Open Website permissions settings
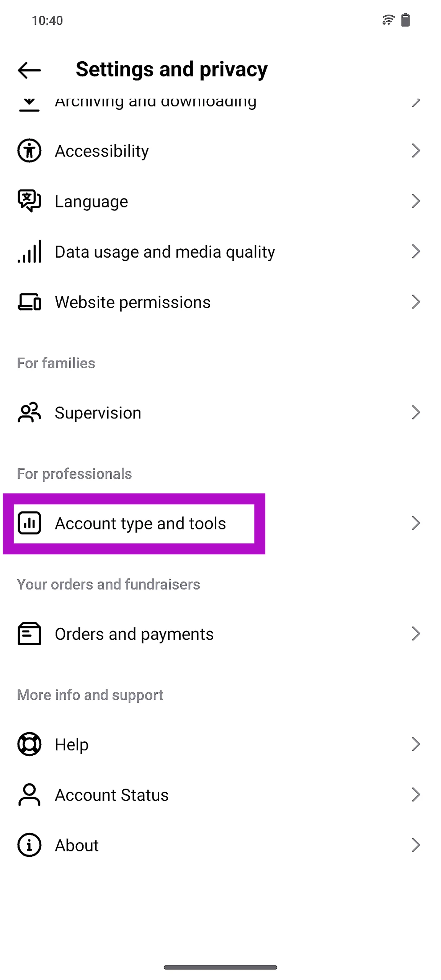 [x=132, y=302]
